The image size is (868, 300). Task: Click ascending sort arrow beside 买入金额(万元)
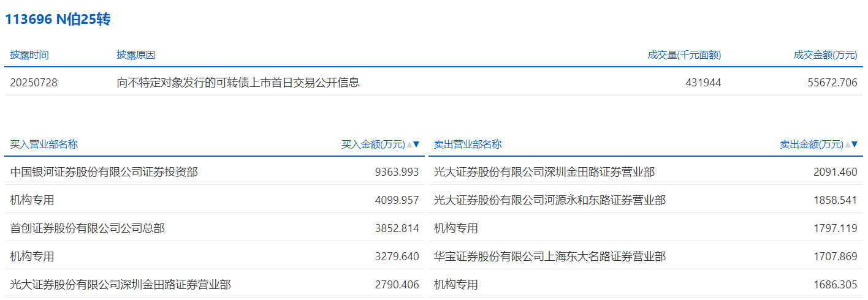pos(409,144)
